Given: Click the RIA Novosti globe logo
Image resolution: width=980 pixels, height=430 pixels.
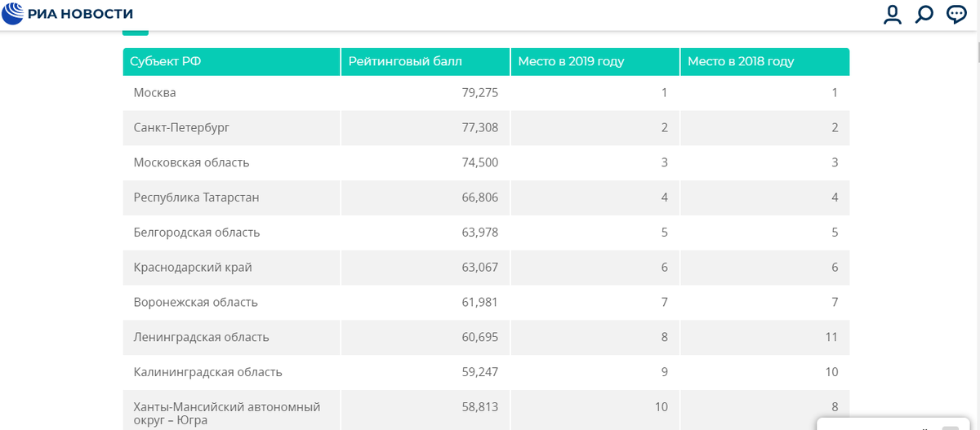Looking at the screenshot, I should (x=13, y=14).
